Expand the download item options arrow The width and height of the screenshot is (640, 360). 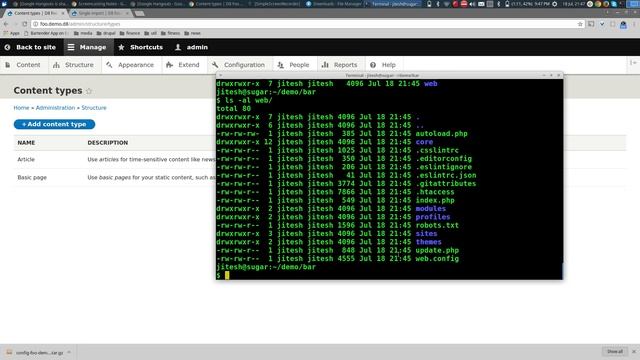click(x=69, y=352)
